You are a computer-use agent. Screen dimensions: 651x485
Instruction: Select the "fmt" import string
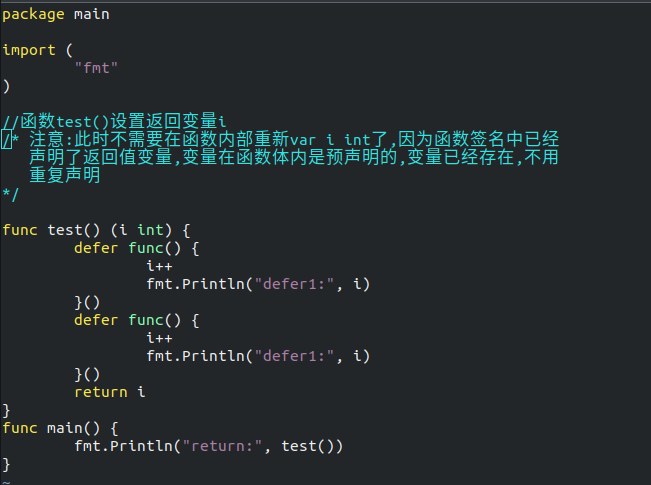[96, 68]
